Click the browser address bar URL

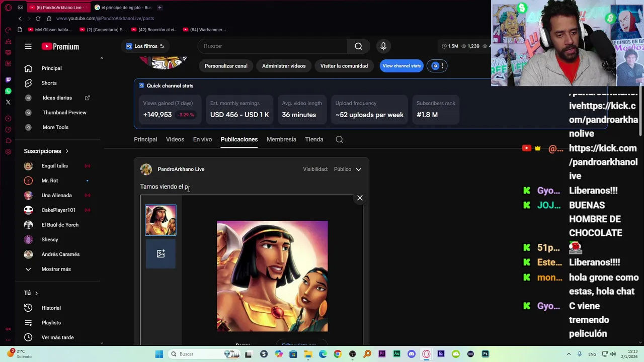[105, 19]
